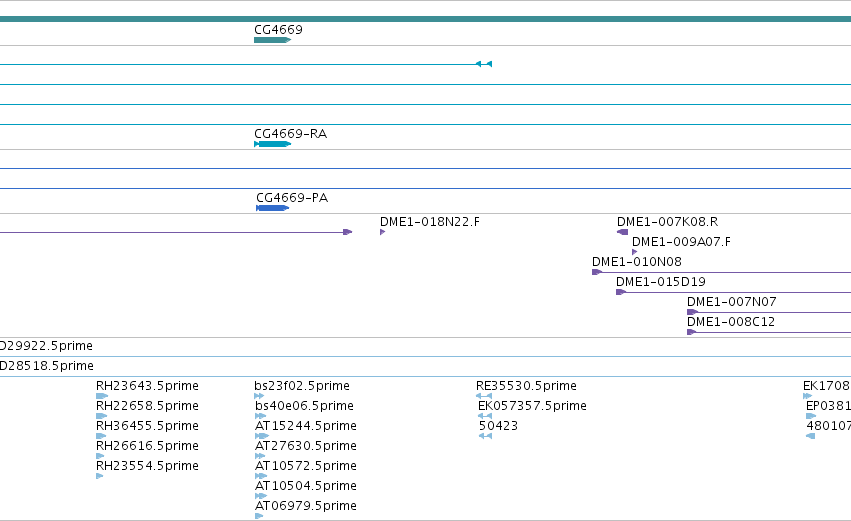Click the DME1-009A07.F small arrow
The width and height of the screenshot is (851, 521).
tap(634, 252)
